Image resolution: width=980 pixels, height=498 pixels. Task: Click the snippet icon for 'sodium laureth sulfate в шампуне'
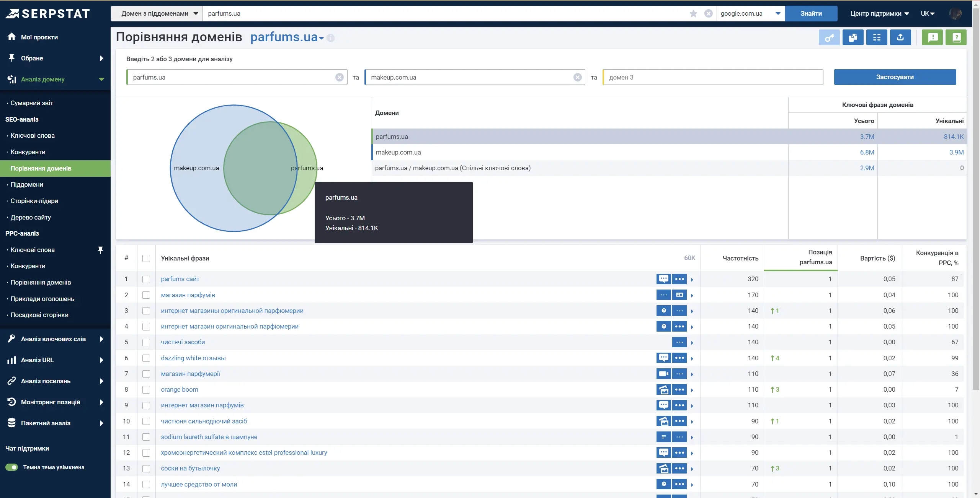(x=663, y=437)
